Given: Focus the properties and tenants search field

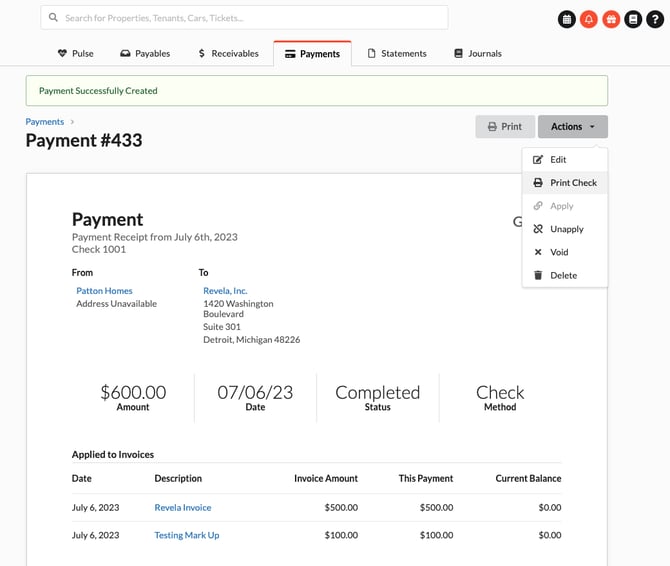Looking at the screenshot, I should click(x=250, y=18).
